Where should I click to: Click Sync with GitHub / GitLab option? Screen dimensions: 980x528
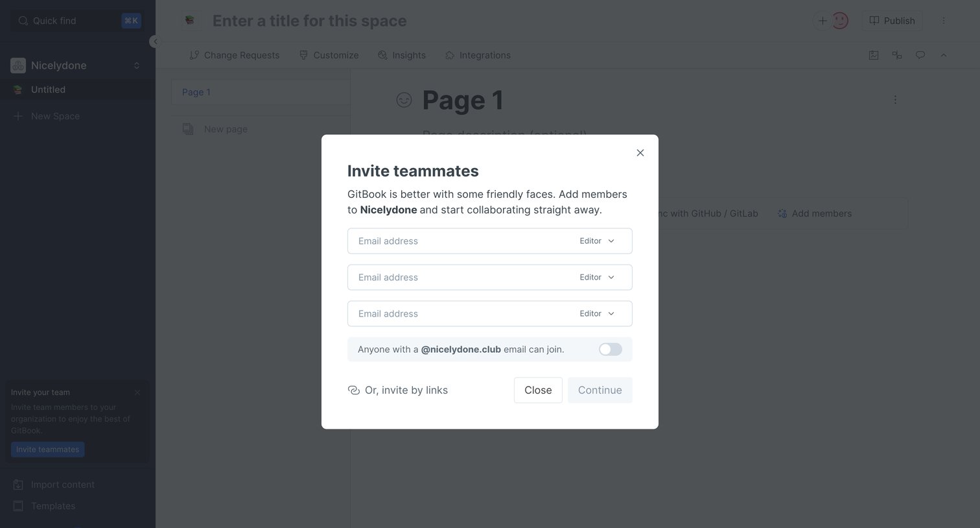click(x=708, y=213)
